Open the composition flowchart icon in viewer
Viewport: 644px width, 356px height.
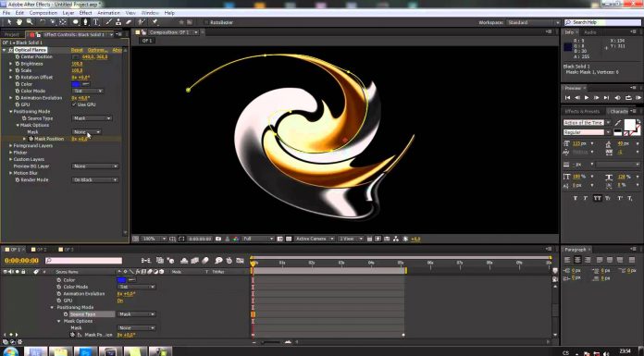pos(396,239)
